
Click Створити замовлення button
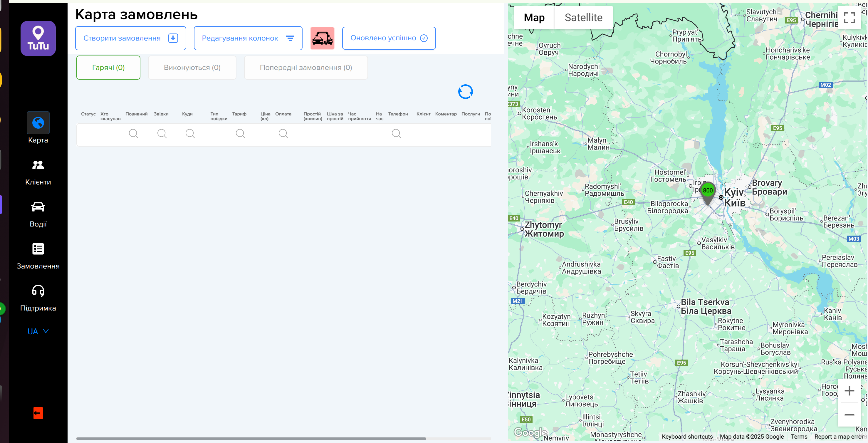pyautogui.click(x=130, y=38)
